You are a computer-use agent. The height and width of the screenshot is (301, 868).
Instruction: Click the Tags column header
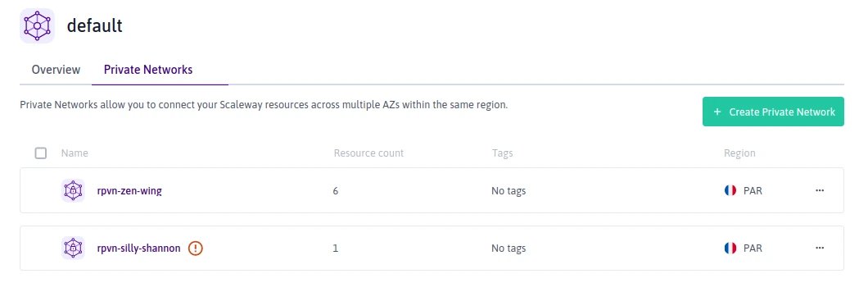(x=502, y=153)
